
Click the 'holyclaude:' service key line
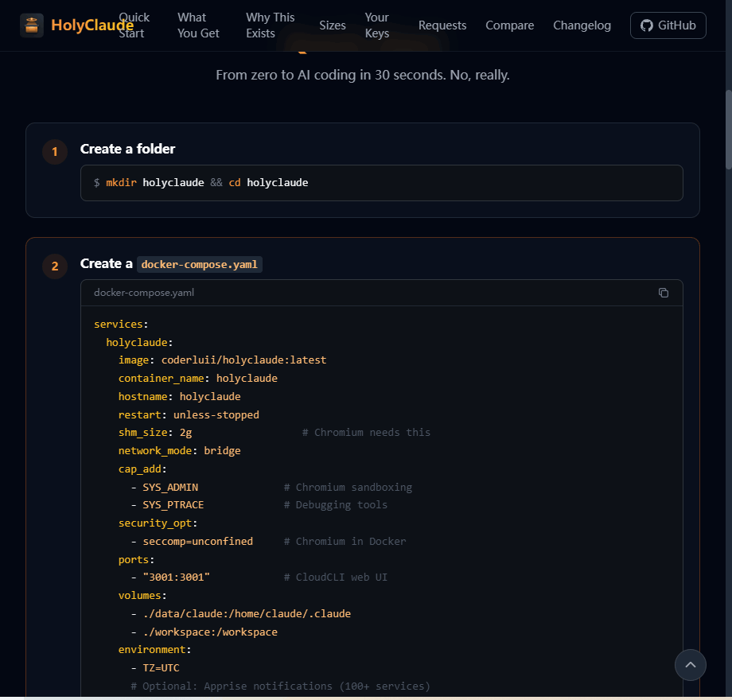coord(139,342)
